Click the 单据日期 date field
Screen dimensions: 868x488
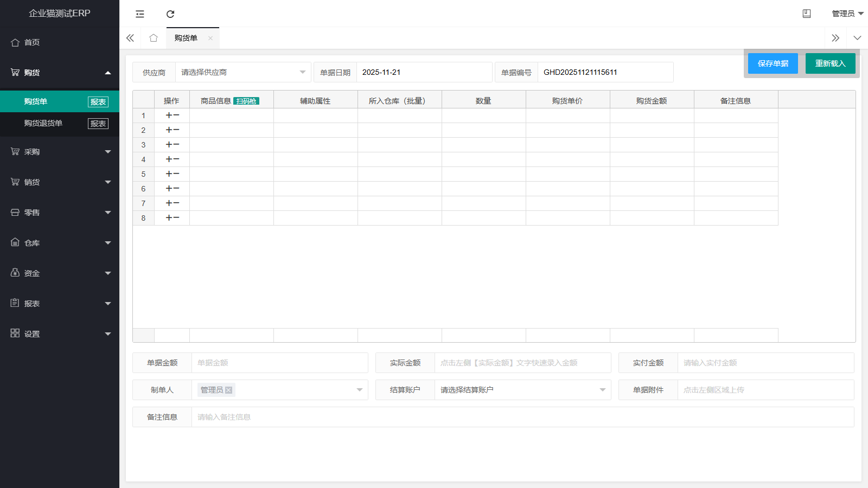click(x=424, y=72)
